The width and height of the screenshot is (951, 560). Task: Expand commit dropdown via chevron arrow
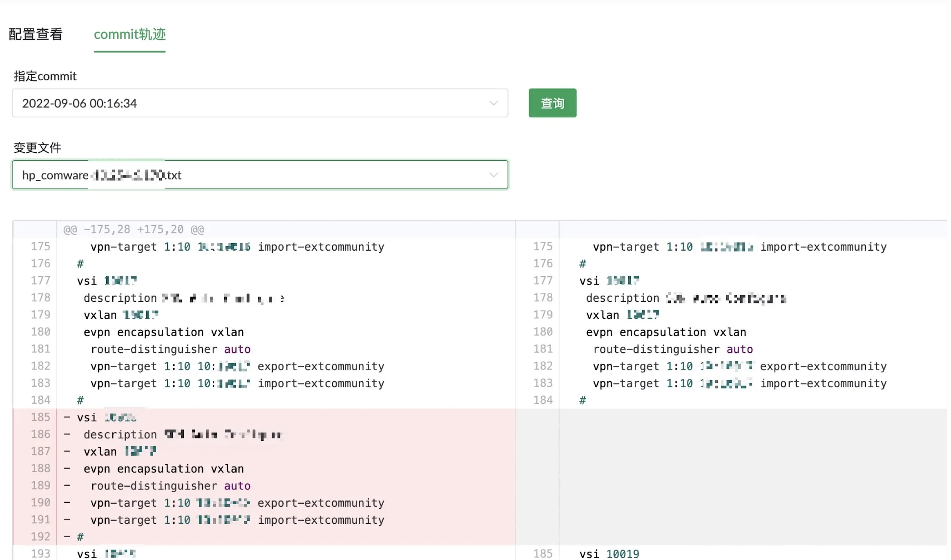[x=493, y=103]
